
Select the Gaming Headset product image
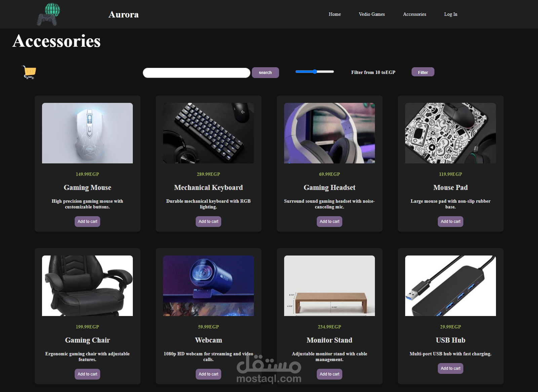point(330,133)
